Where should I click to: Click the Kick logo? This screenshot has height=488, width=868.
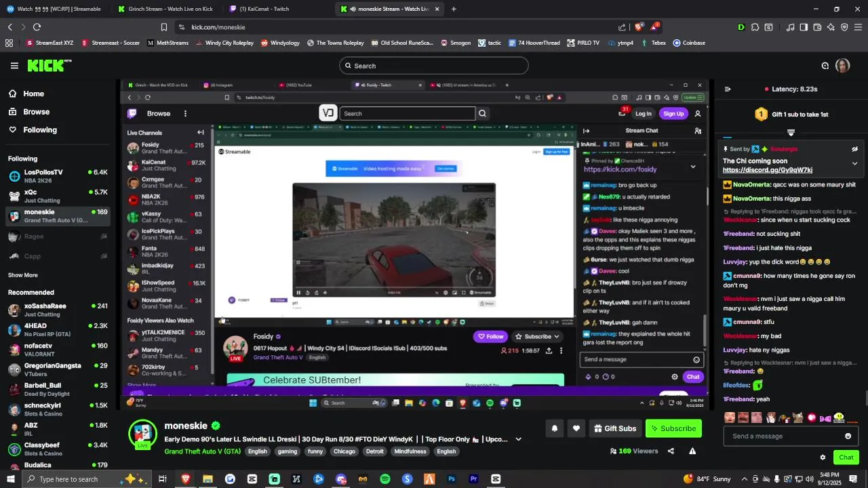click(49, 65)
